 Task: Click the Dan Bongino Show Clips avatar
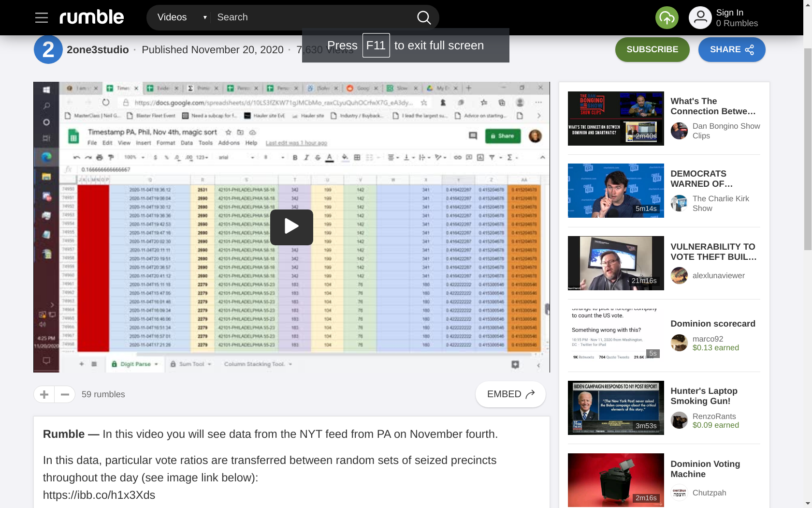click(679, 131)
